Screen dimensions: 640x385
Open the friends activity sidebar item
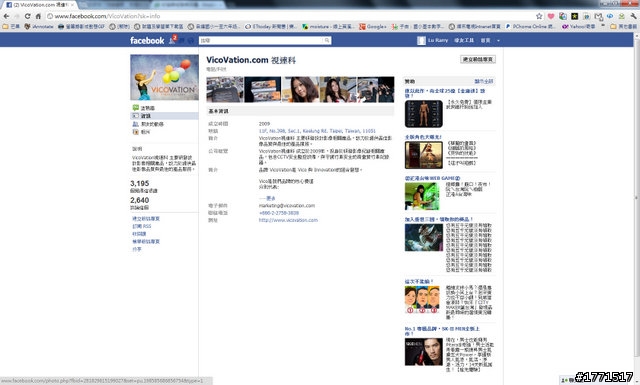[x=148, y=124]
